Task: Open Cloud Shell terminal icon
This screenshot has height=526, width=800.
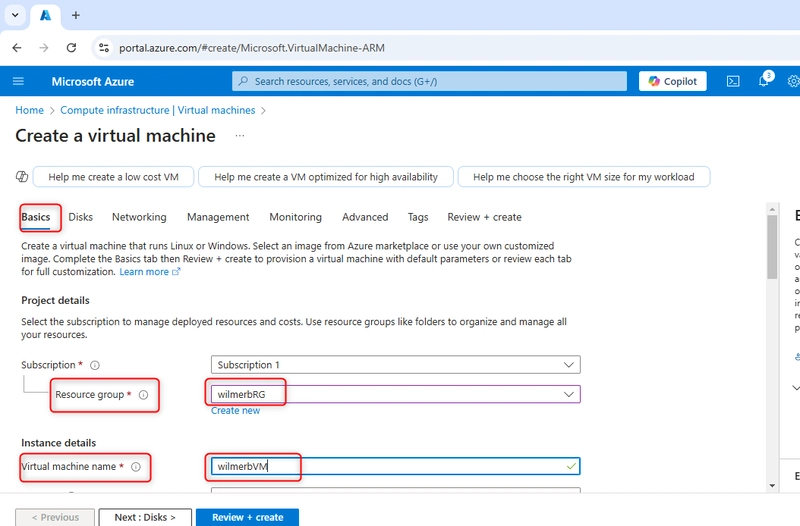Action: pyautogui.click(x=733, y=81)
